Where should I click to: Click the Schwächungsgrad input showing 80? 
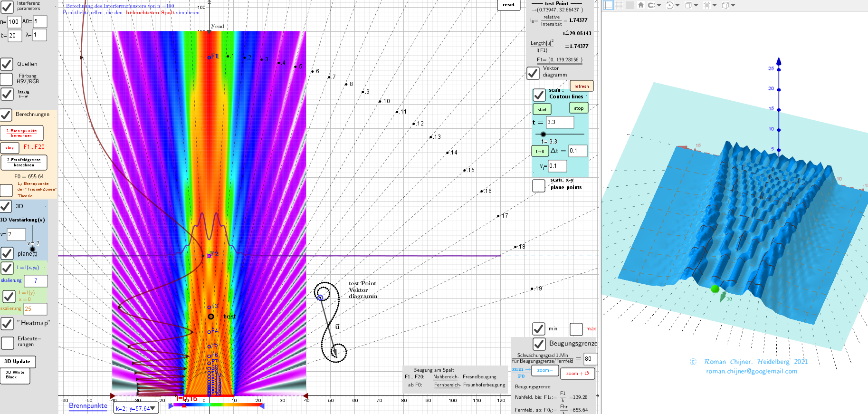pyautogui.click(x=591, y=359)
